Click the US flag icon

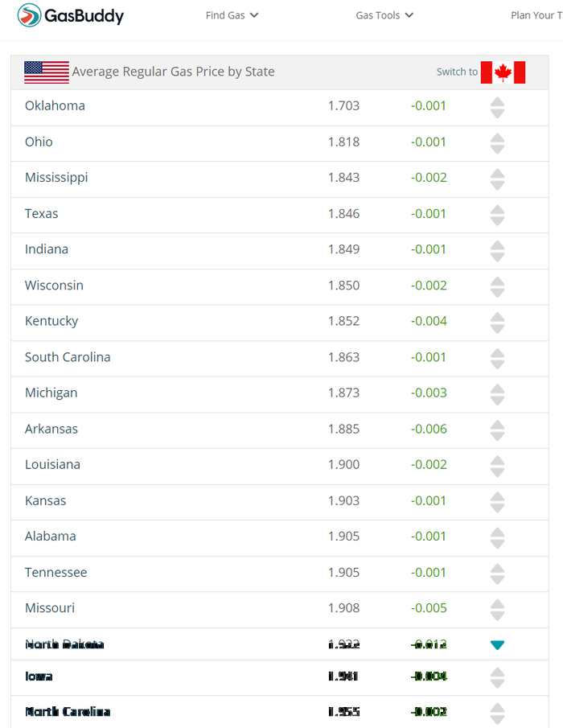tap(46, 72)
